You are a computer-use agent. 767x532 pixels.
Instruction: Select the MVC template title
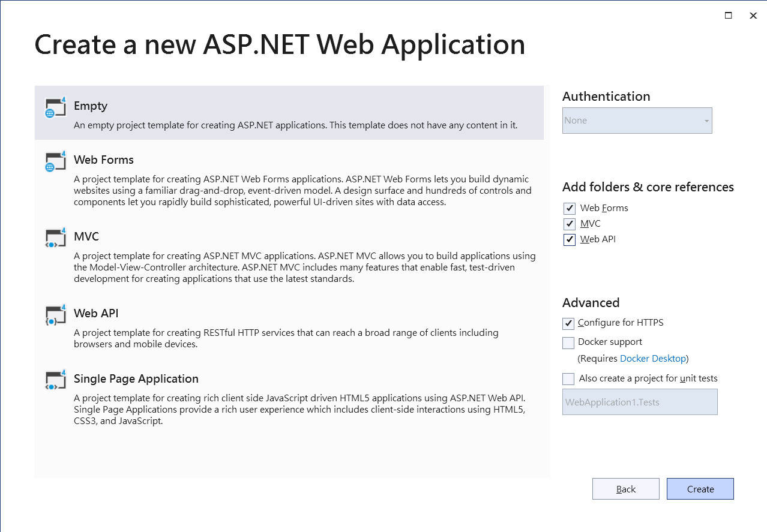(x=86, y=236)
